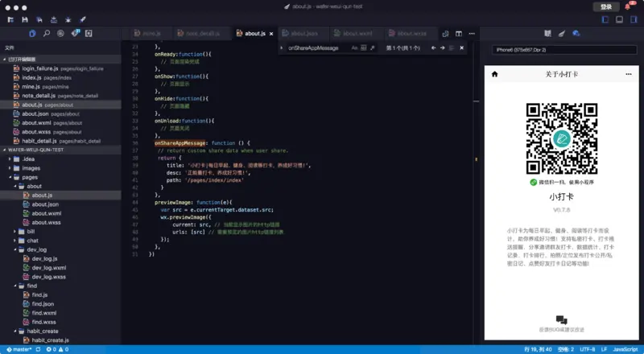Viewport: 644px width, 354px height.
Task: Click the save file toolbar icon
Action: [25, 19]
